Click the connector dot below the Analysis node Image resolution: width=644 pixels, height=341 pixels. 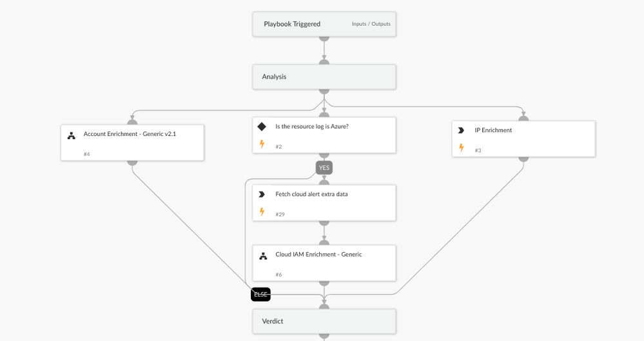pyautogui.click(x=324, y=91)
